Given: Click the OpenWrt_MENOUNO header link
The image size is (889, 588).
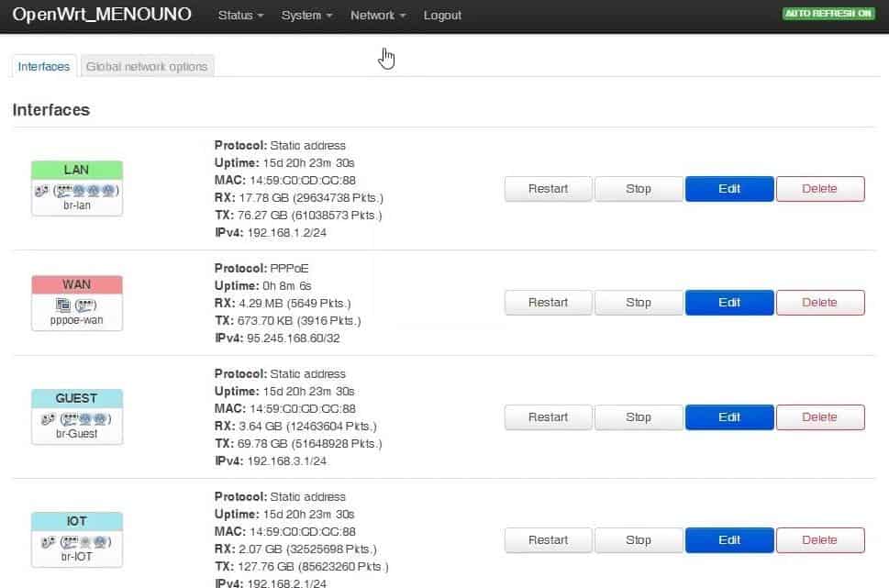Looking at the screenshot, I should 101,15.
